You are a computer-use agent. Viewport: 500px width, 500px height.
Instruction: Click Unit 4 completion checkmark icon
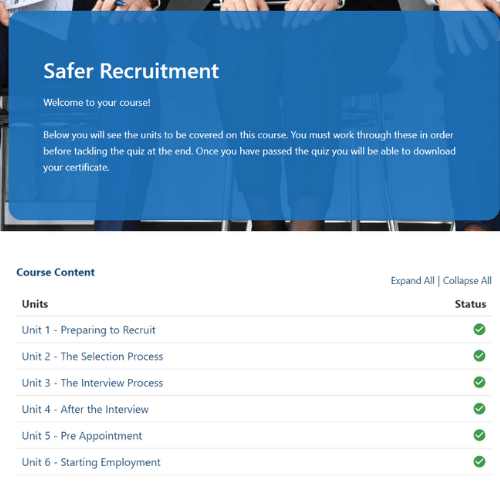(x=479, y=408)
